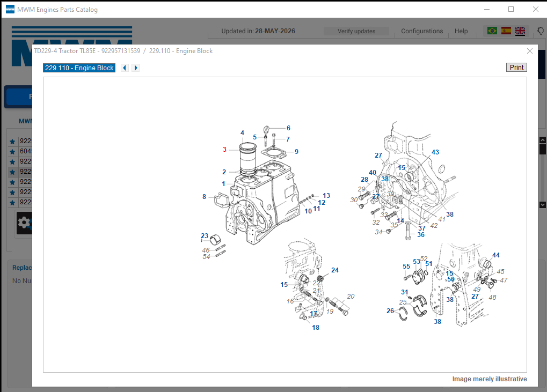Toggle favorite star on highlighted list row

12,172
